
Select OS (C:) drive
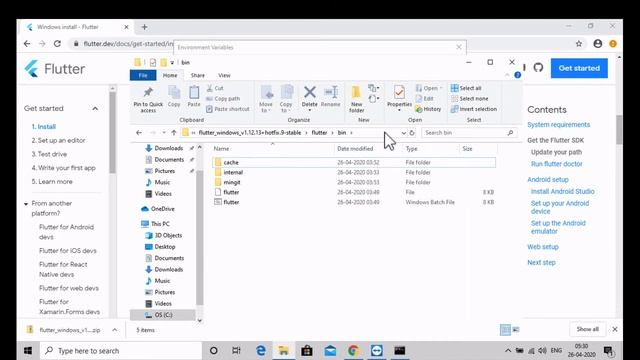click(x=163, y=315)
